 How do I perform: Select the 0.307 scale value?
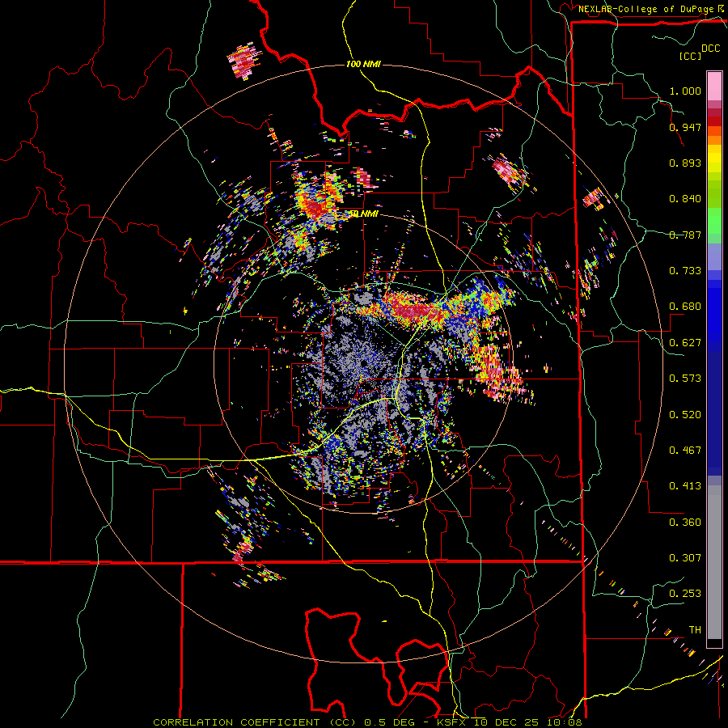click(685, 558)
